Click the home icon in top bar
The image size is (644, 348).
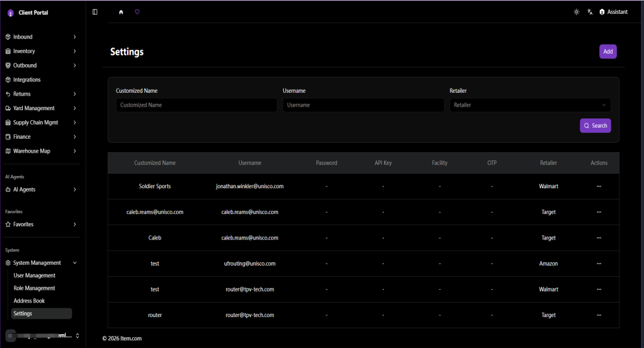point(121,12)
